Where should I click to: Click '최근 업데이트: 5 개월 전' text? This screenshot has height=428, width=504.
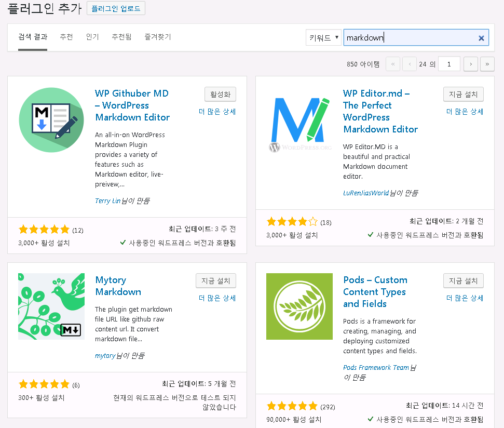(199, 384)
